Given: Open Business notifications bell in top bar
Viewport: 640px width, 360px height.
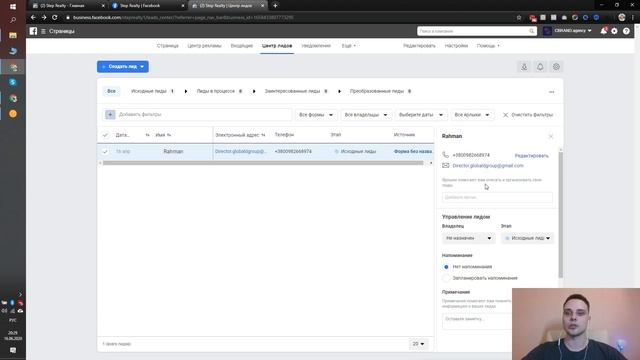Looking at the screenshot, I should click(x=603, y=31).
